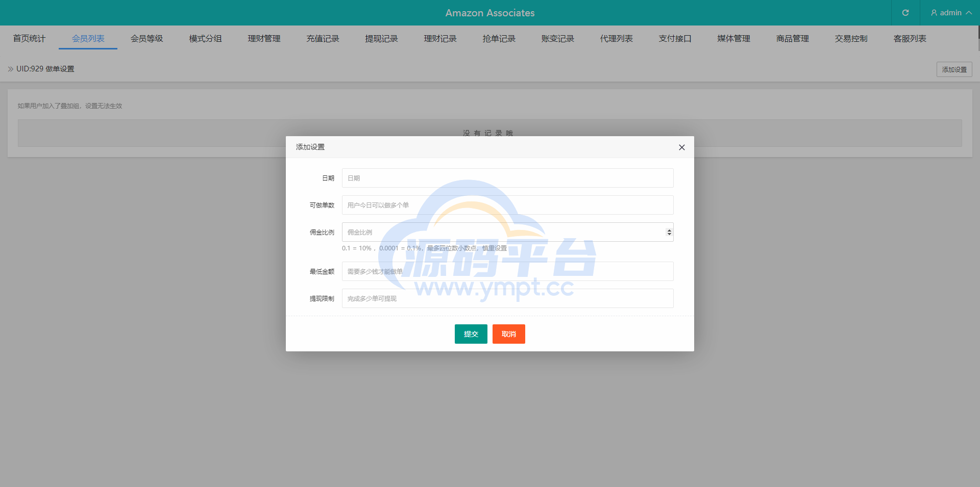Open the 理财管理 tab
Screen dimensions: 980x487
tap(264, 38)
